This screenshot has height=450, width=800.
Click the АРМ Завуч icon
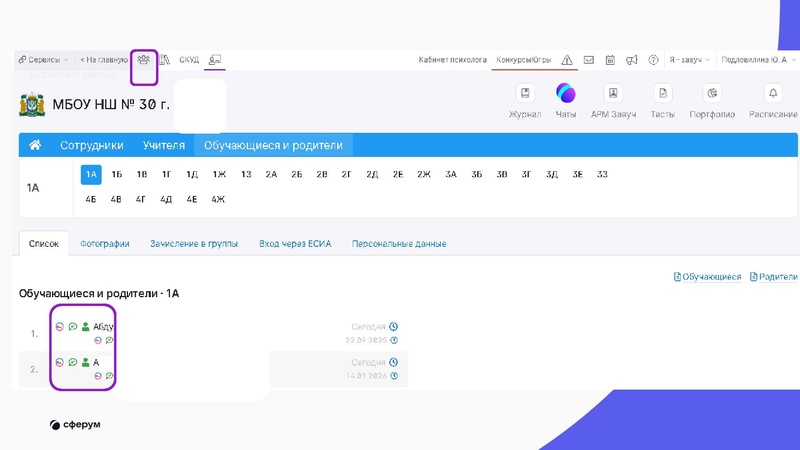pos(613,94)
